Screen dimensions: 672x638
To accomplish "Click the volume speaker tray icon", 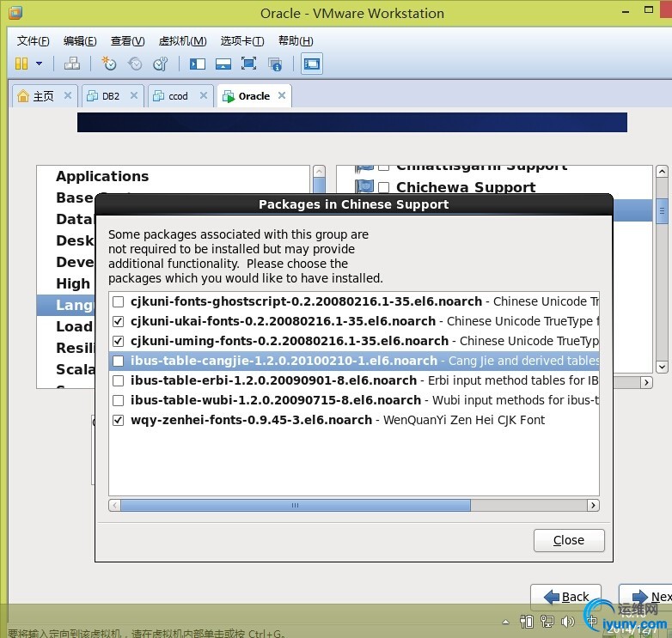I will [568, 622].
